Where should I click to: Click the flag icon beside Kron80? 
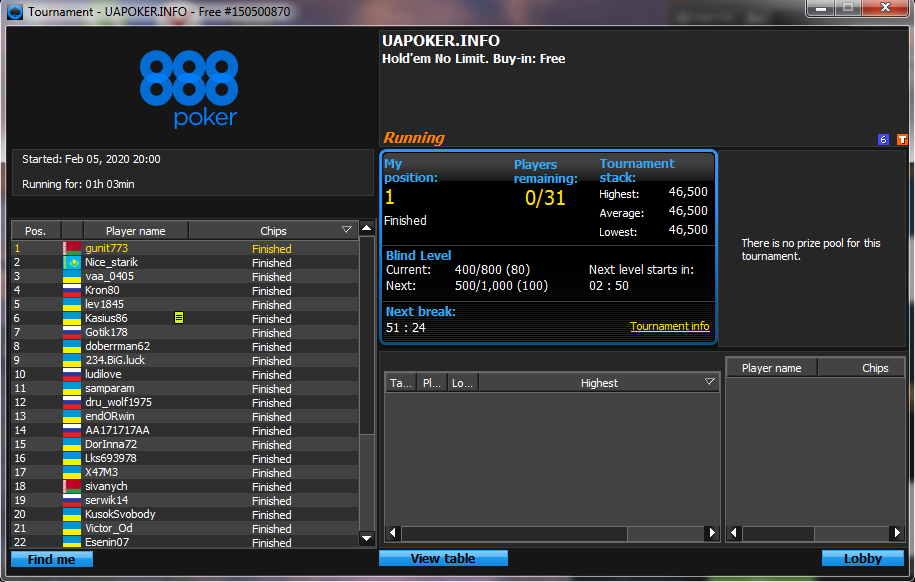(72, 290)
